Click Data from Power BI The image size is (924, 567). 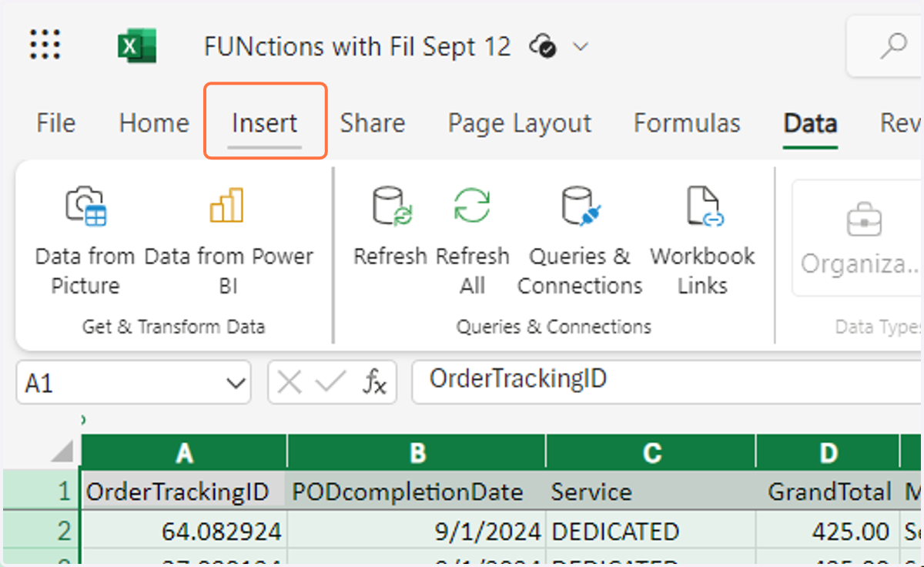pos(229,241)
